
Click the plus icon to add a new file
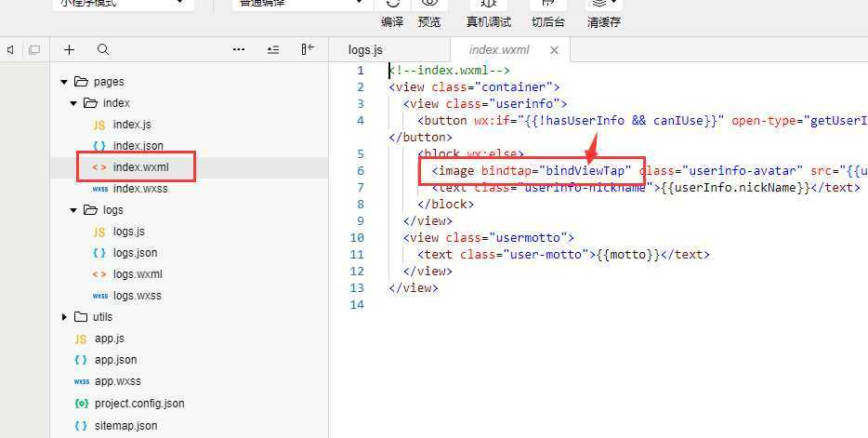click(x=69, y=50)
